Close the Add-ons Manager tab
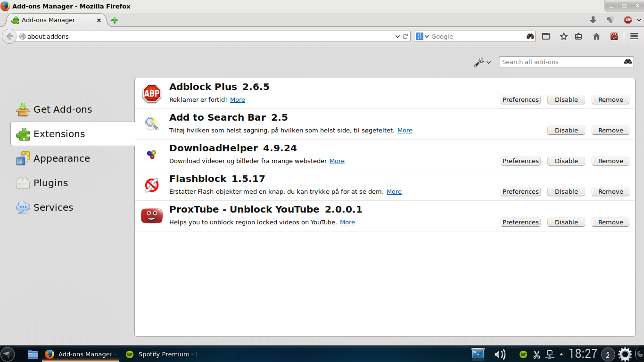 click(x=99, y=20)
